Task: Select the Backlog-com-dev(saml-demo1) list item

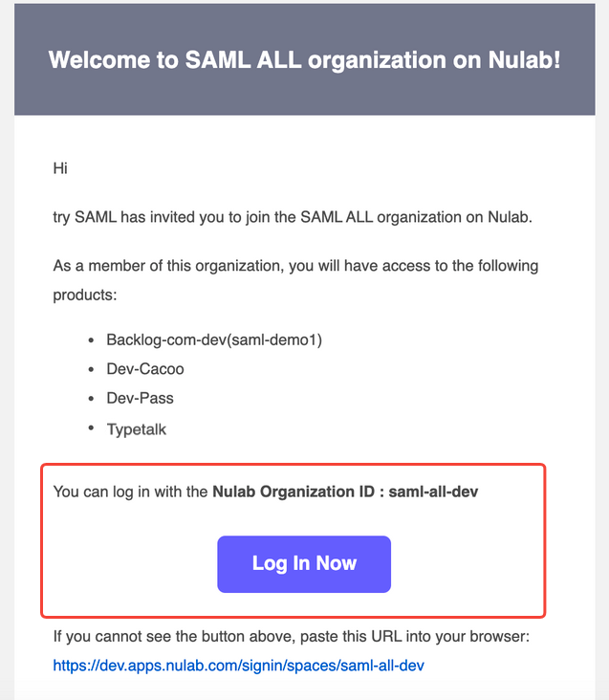Action: [214, 340]
